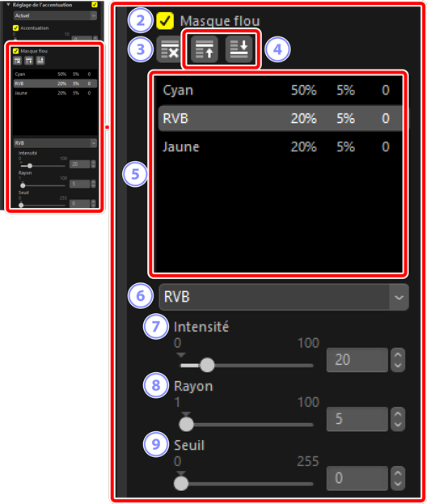Click the large Seuil stepper arrows
The width and height of the screenshot is (427, 504).
click(x=398, y=478)
